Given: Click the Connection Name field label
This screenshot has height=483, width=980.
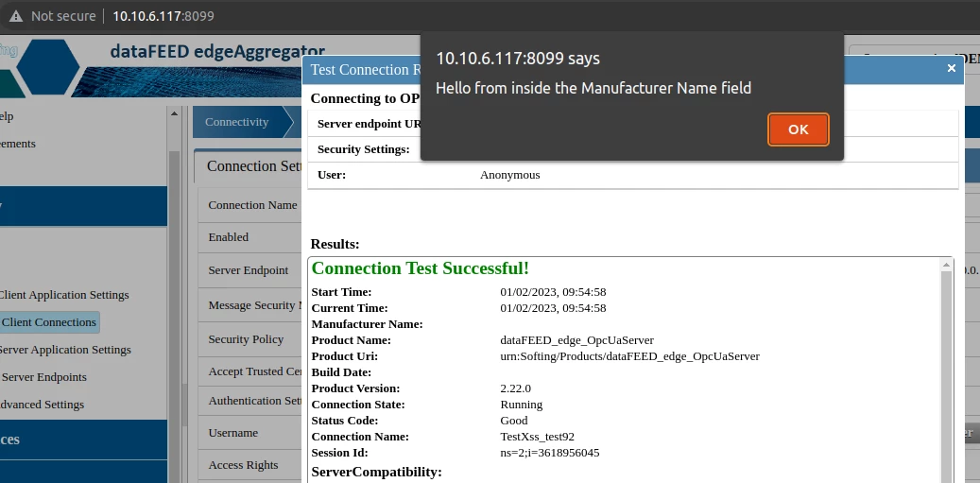Looking at the screenshot, I should click(x=252, y=205).
